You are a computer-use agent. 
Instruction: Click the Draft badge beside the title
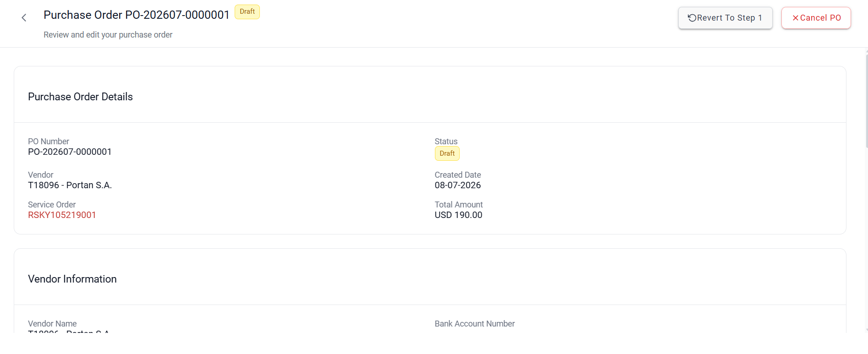click(x=247, y=11)
